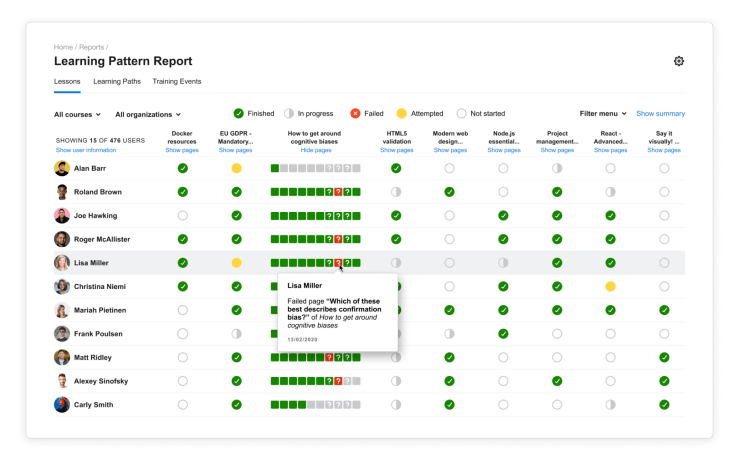Screen dimensions: 739x464
Task: Click the Attempted legend yellow icon
Action: 402,114
